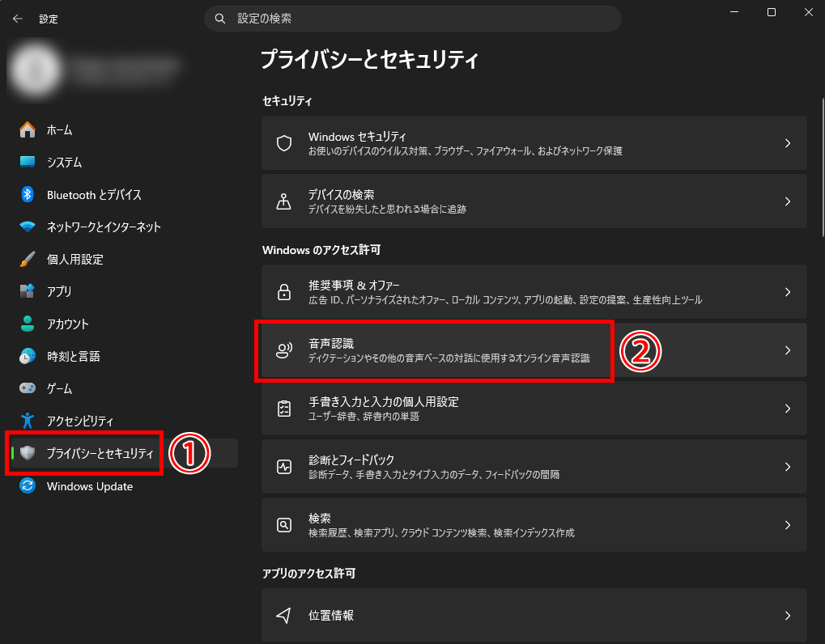Click the 音声認識 speech icon
Image resolution: width=825 pixels, height=644 pixels.
point(284,350)
